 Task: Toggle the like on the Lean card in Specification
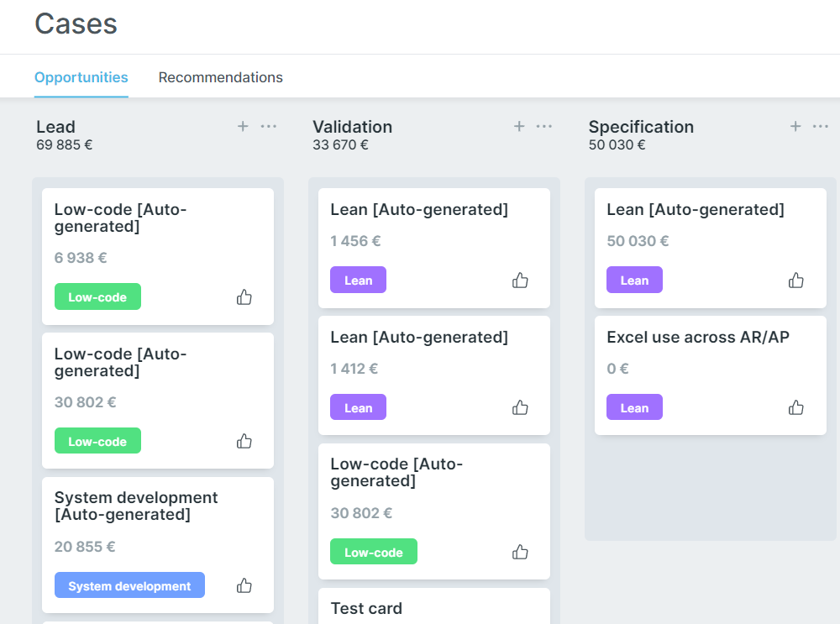click(x=795, y=280)
